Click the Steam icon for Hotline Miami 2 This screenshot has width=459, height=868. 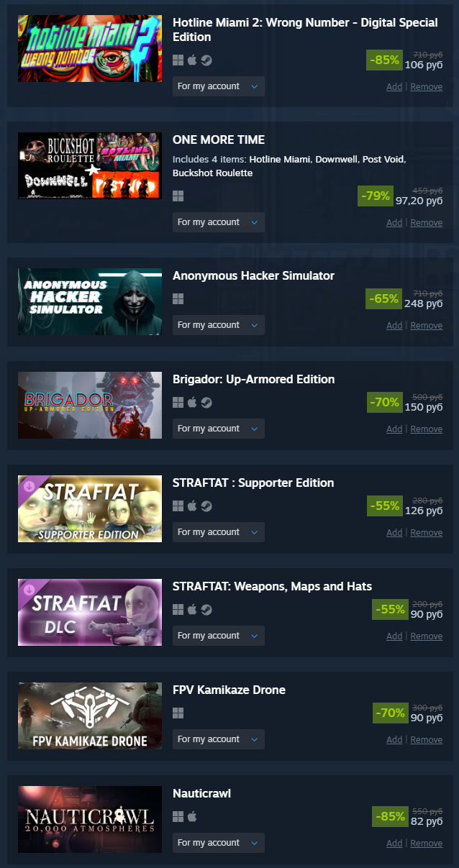point(206,60)
